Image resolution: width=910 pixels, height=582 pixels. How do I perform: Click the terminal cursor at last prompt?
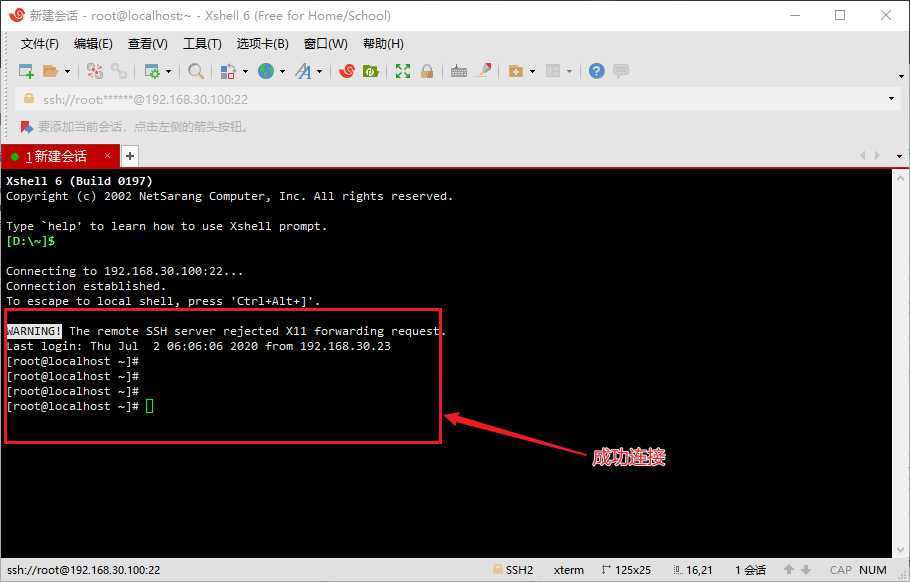coord(149,406)
